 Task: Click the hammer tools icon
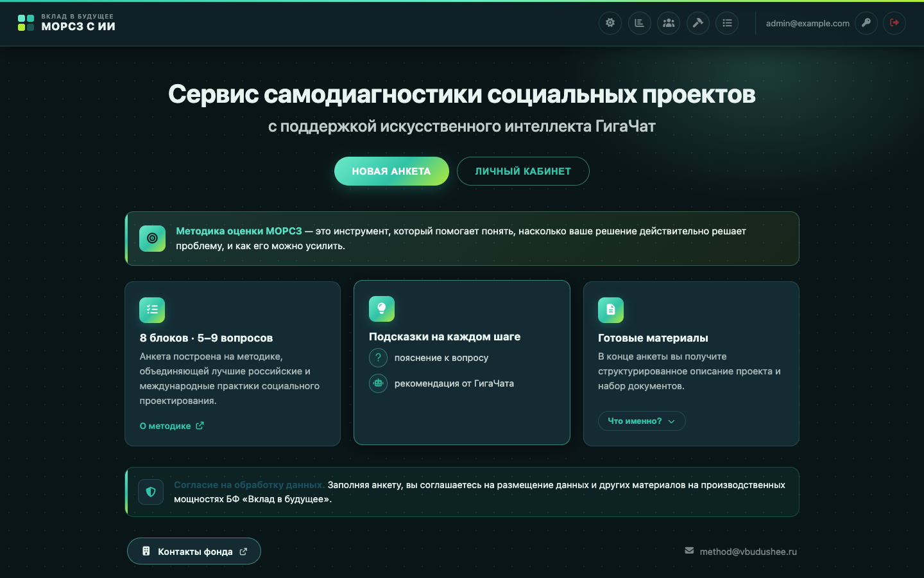click(x=698, y=23)
